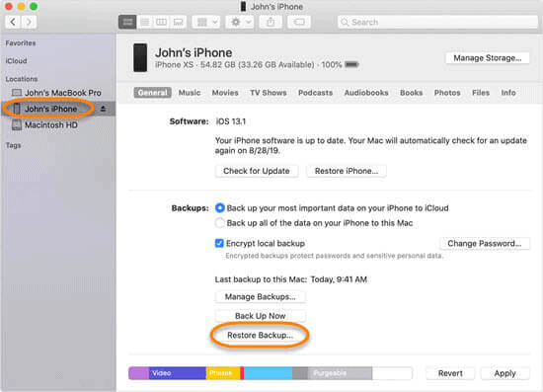Screen dimensions: 543x392
Task: Click the Apply button
Action: (x=504, y=373)
